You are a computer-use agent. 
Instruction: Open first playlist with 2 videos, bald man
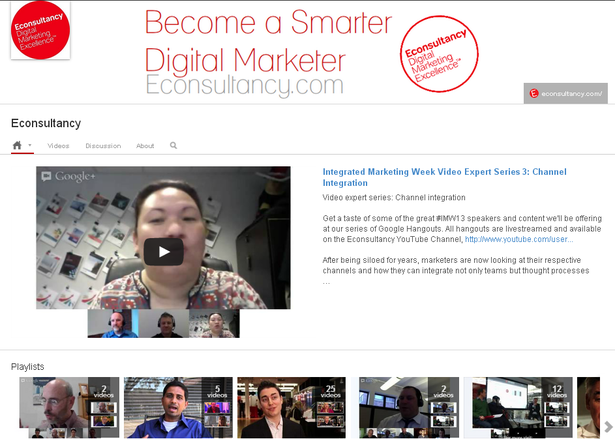[x=69, y=407]
